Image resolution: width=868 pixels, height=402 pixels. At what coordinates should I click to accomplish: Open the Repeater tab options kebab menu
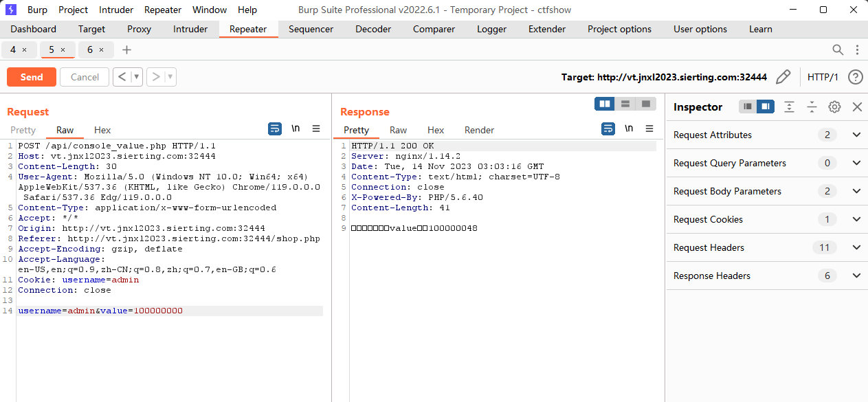[x=857, y=49]
